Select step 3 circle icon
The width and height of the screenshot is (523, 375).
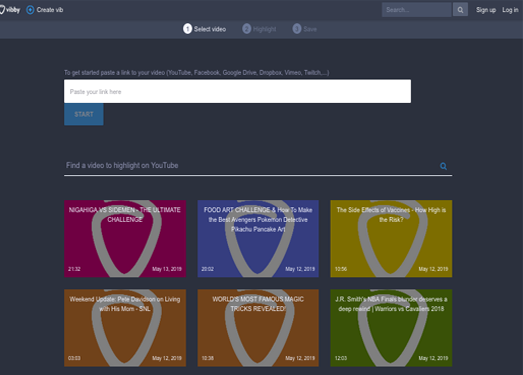[297, 29]
